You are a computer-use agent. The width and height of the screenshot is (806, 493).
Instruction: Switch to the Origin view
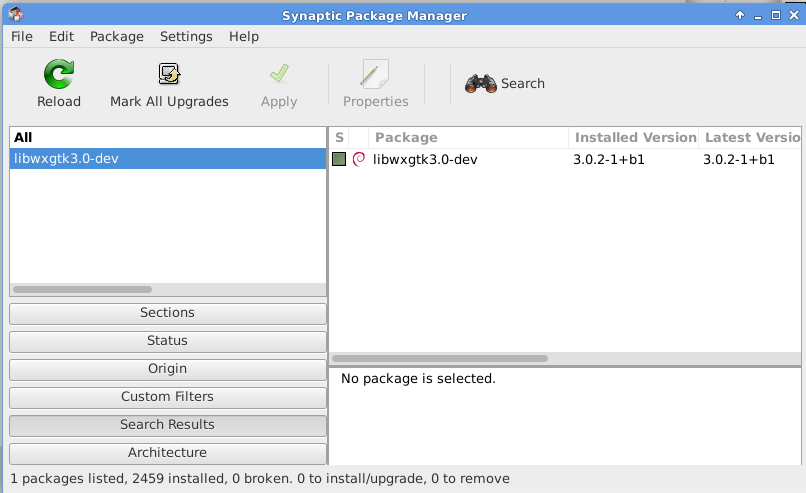pos(168,369)
